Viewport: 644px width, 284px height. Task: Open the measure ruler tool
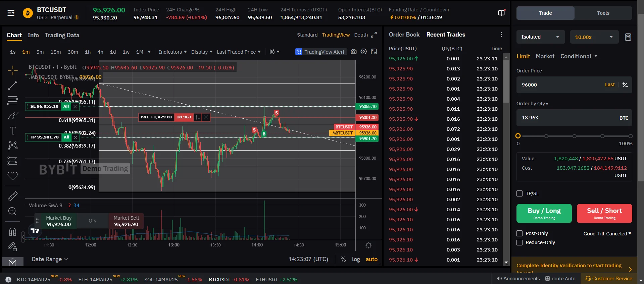[x=12, y=196]
